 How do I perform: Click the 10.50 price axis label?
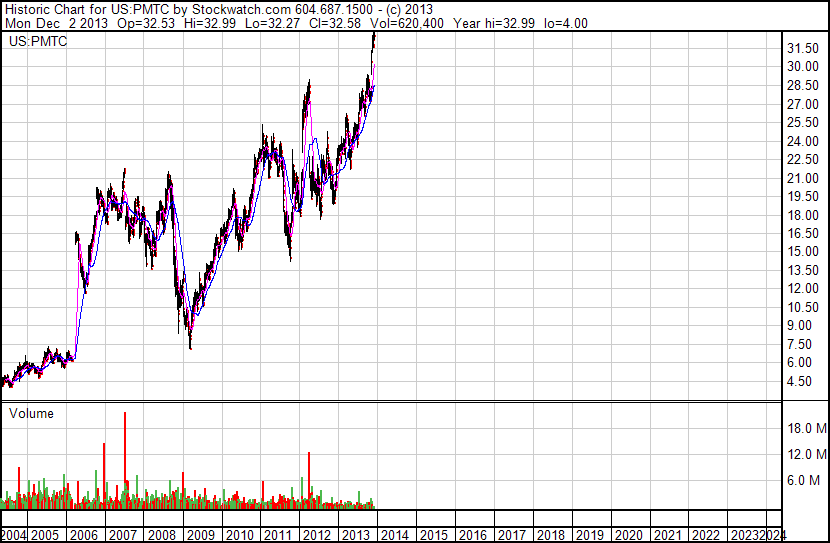click(803, 307)
